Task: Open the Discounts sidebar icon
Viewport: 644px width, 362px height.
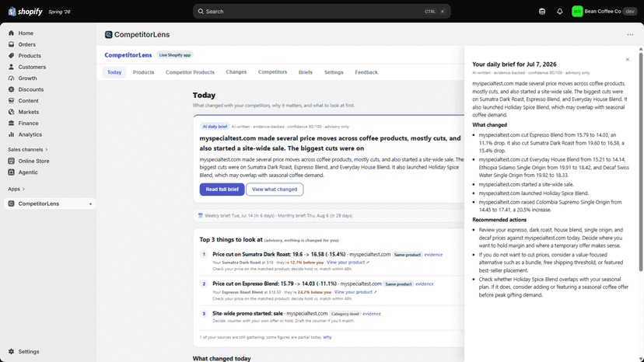Action: 11,89
